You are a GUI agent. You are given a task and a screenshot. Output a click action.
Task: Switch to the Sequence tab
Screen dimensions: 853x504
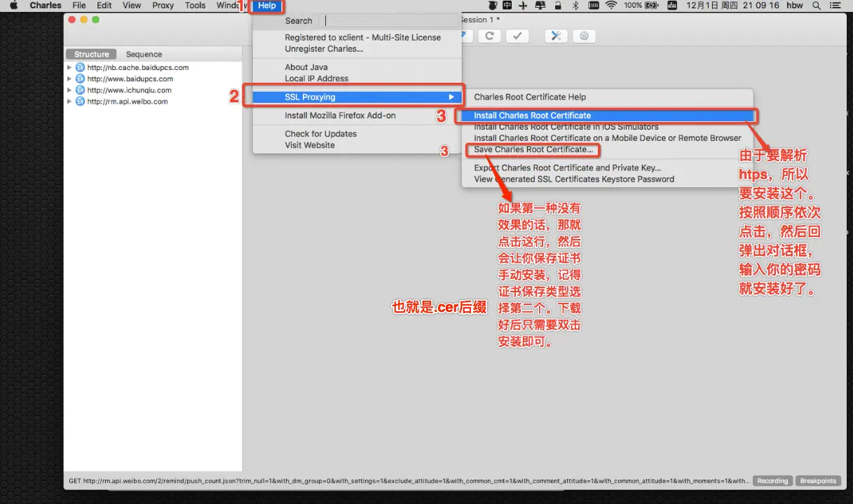pos(144,54)
